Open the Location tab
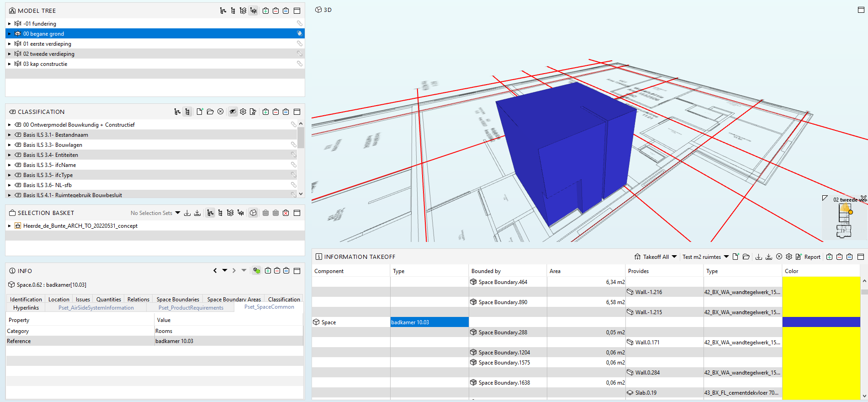 coord(59,299)
